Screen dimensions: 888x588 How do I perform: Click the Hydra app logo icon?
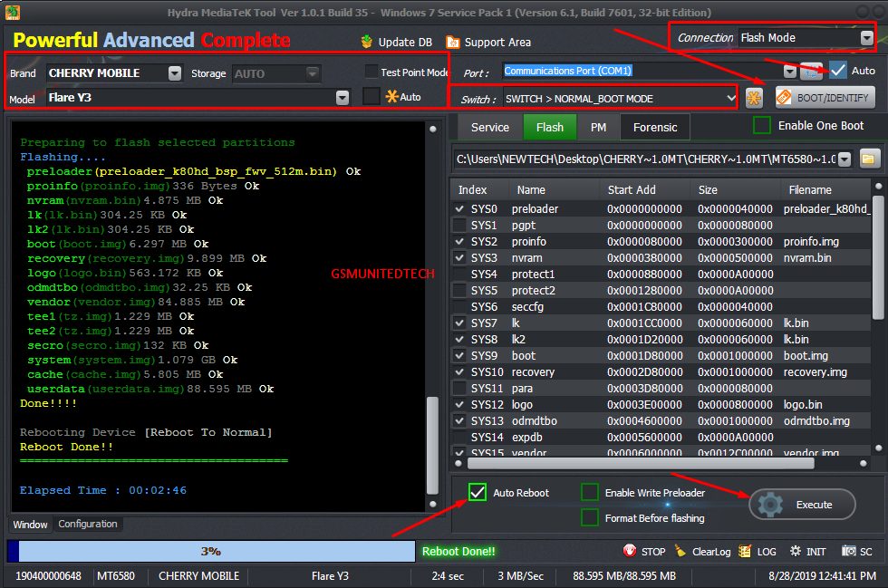point(13,12)
